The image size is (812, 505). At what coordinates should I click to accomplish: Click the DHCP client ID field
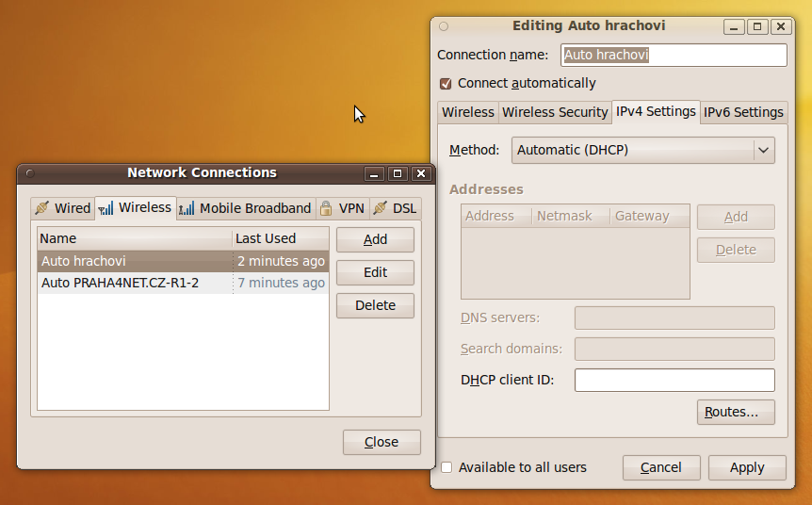pos(674,380)
